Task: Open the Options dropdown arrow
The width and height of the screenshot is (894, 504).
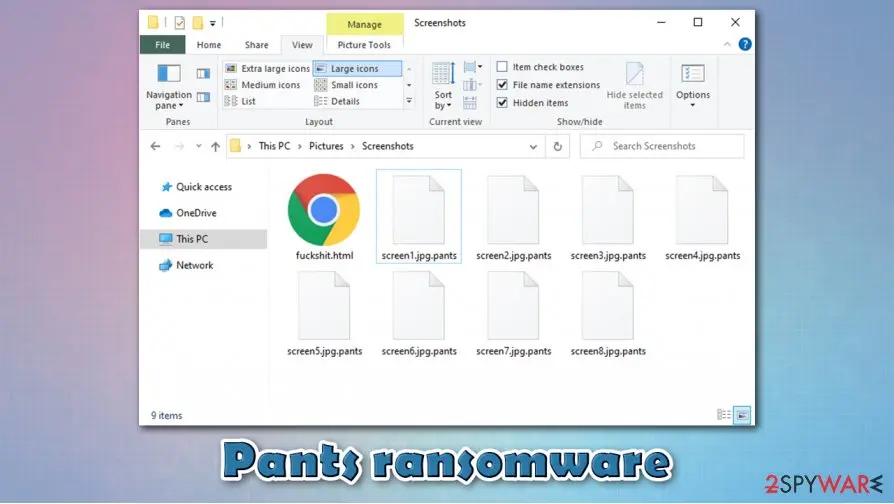Action: [693, 105]
